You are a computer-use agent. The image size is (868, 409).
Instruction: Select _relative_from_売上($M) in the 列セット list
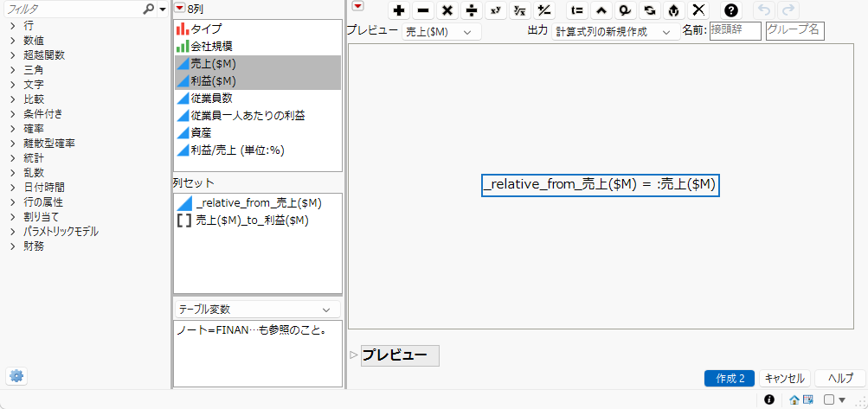click(258, 203)
